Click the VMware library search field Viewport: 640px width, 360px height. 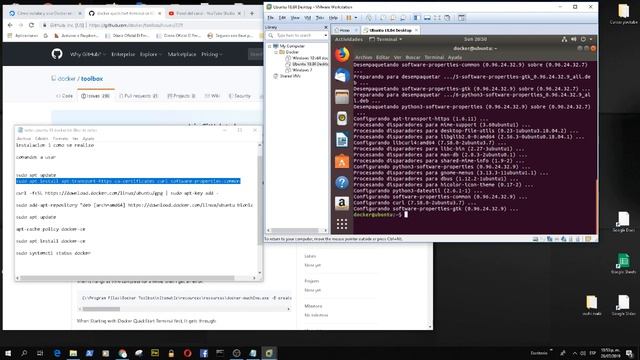(296, 36)
